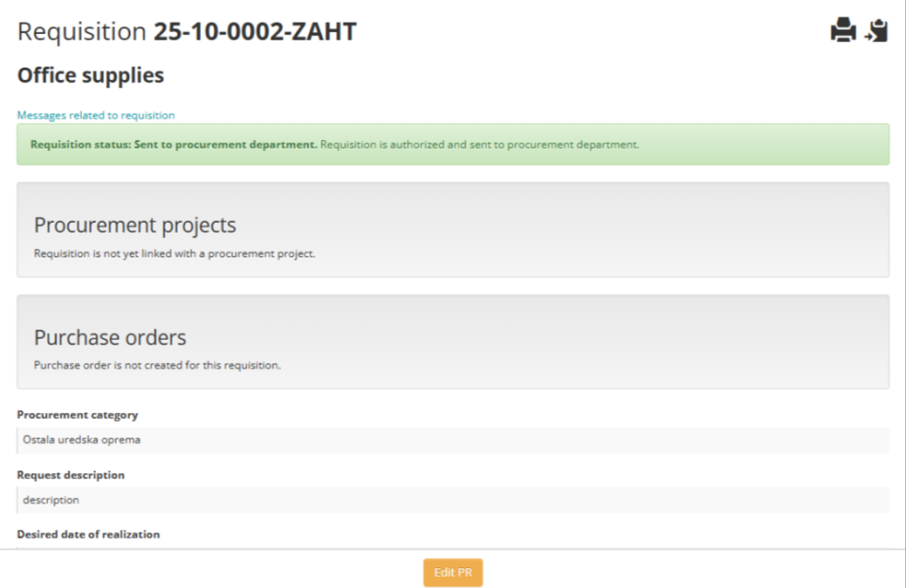The width and height of the screenshot is (906, 588).
Task: Click the clipboard-with-arrow icon in header
Action: click(x=877, y=31)
